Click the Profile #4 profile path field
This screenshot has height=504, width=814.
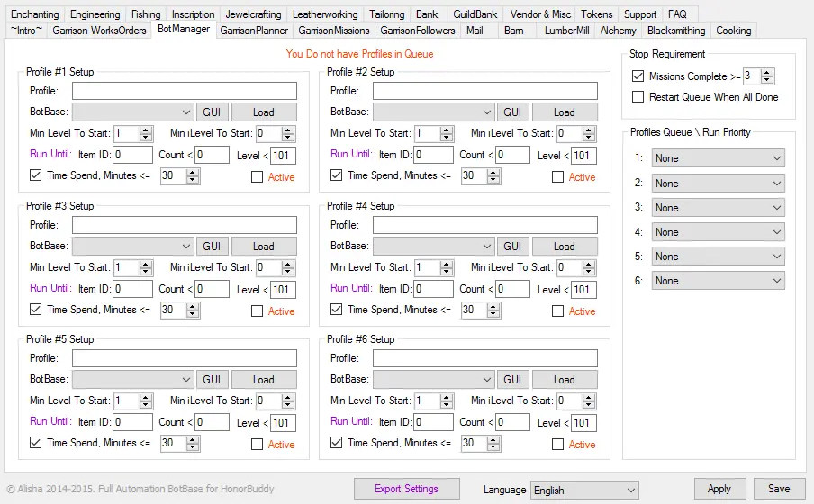tap(484, 225)
